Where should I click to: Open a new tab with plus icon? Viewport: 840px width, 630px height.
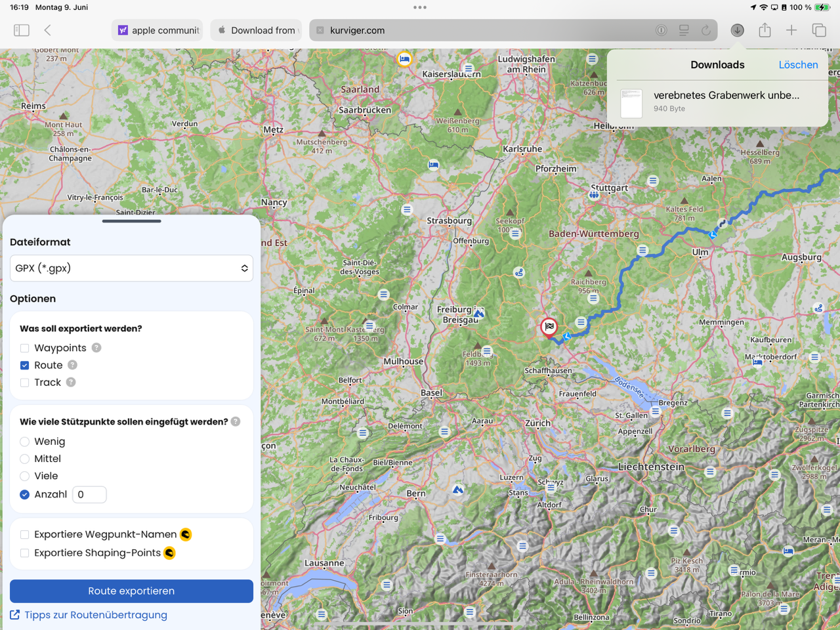(791, 30)
